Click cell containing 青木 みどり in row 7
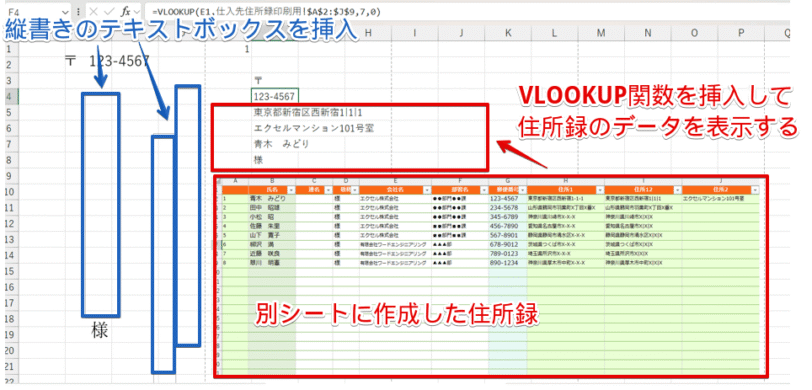 tap(281, 144)
